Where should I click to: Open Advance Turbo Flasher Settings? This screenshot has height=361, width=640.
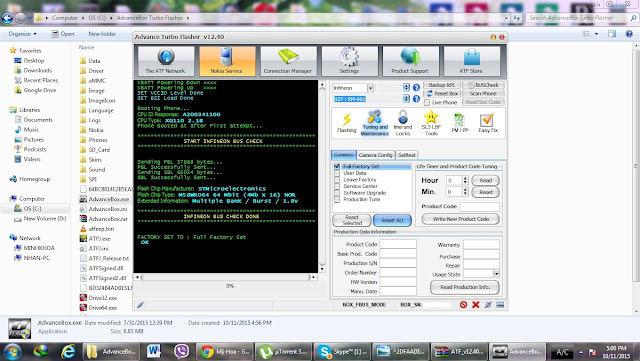pos(349,61)
